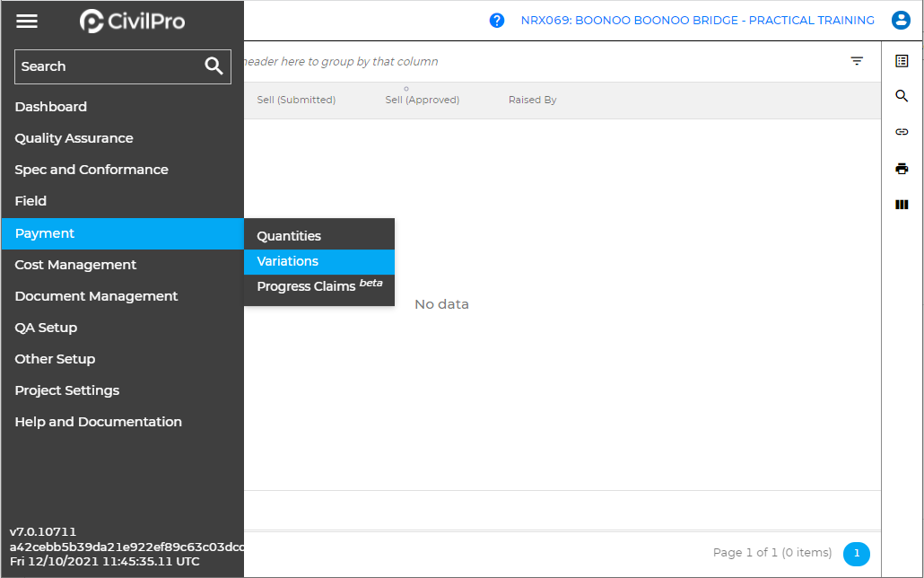
Task: Click the search magnifier in sidebar
Action: [x=214, y=66]
